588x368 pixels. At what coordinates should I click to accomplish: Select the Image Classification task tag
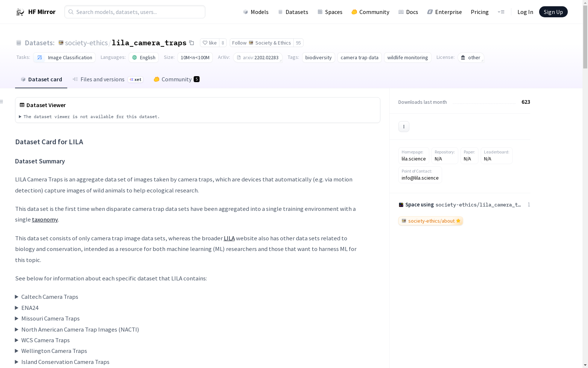[x=64, y=57]
